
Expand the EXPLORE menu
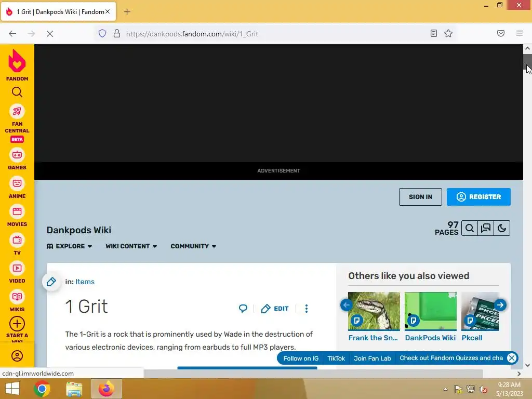70,246
